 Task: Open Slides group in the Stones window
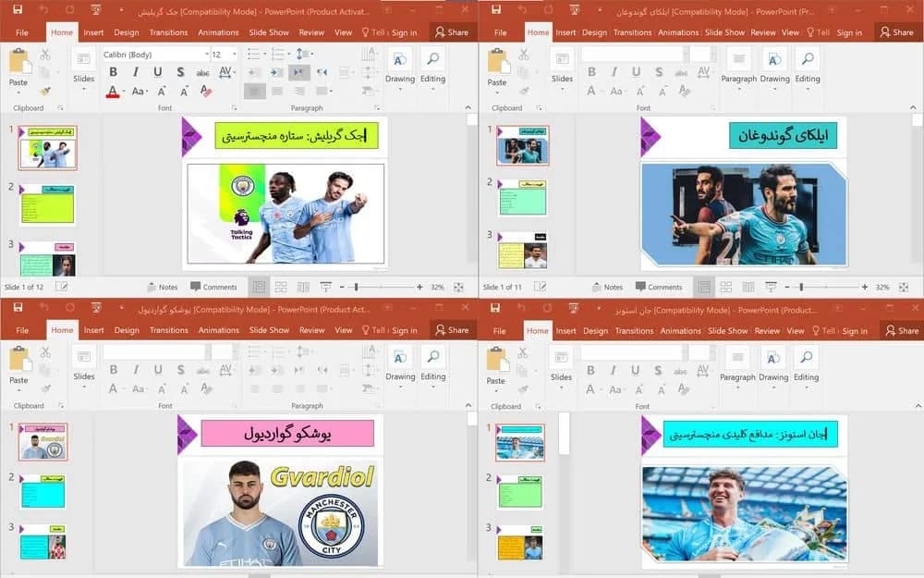click(x=561, y=368)
